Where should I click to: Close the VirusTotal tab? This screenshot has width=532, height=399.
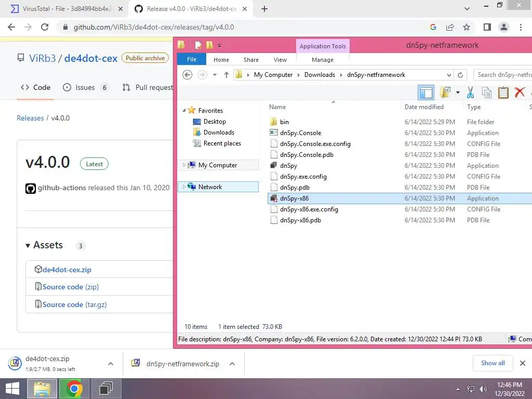(x=121, y=9)
